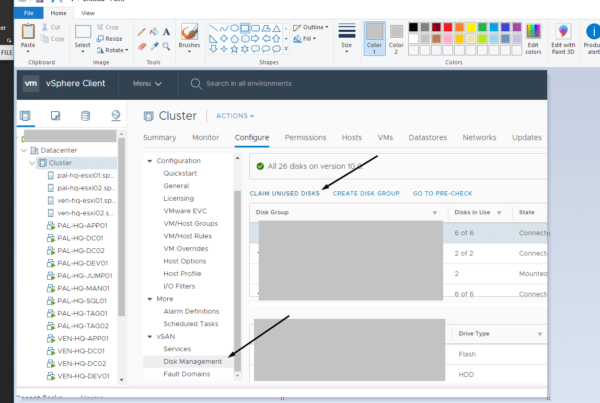Click CLAIM UNUSED DISKS link
Image resolution: width=600 pixels, height=403 pixels.
click(x=284, y=194)
